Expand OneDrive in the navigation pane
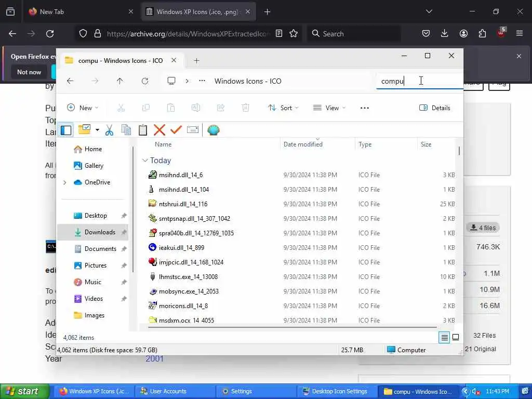The image size is (532, 399). (x=64, y=182)
